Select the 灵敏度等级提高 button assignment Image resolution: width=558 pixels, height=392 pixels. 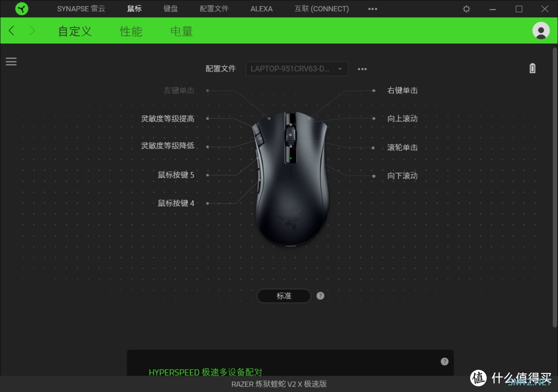click(x=168, y=119)
